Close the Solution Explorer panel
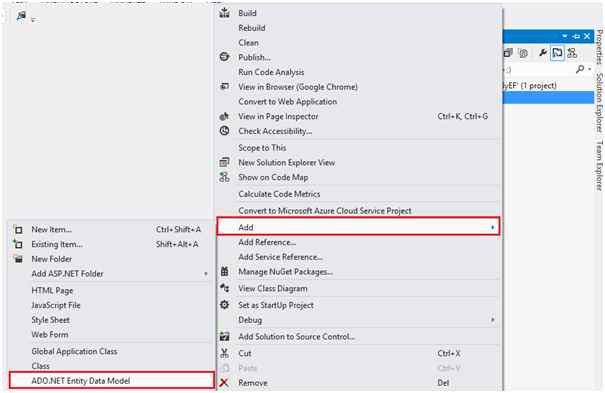The image size is (605, 393). pyautogui.click(x=587, y=36)
